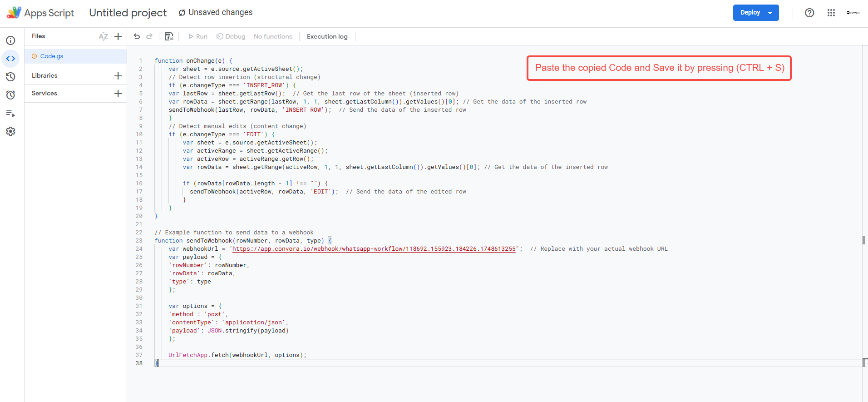
Task: Open the Triggers alarm clock icon
Action: click(10, 95)
